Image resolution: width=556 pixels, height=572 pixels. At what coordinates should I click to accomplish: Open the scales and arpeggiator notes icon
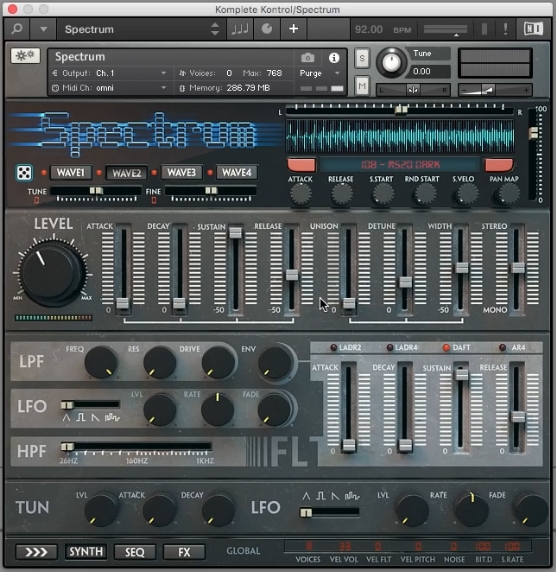point(240,29)
